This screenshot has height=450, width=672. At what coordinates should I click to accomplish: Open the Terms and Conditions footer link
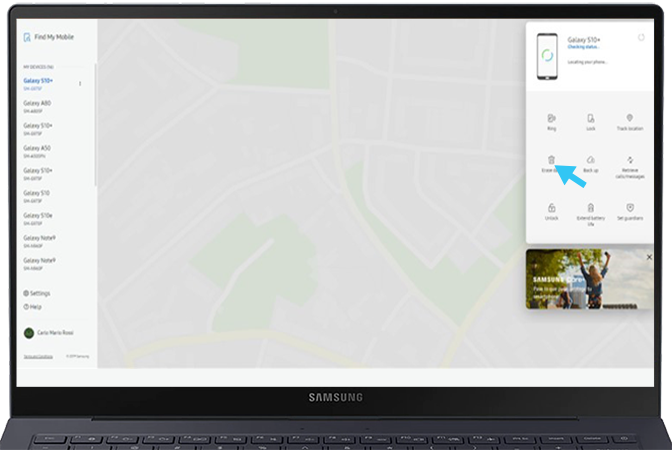pos(38,357)
